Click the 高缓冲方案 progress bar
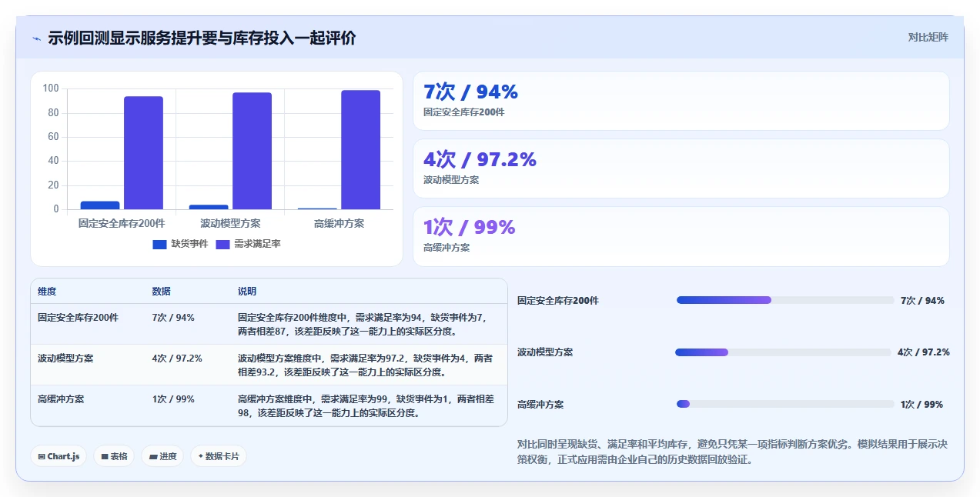980x497 pixels. click(x=785, y=404)
